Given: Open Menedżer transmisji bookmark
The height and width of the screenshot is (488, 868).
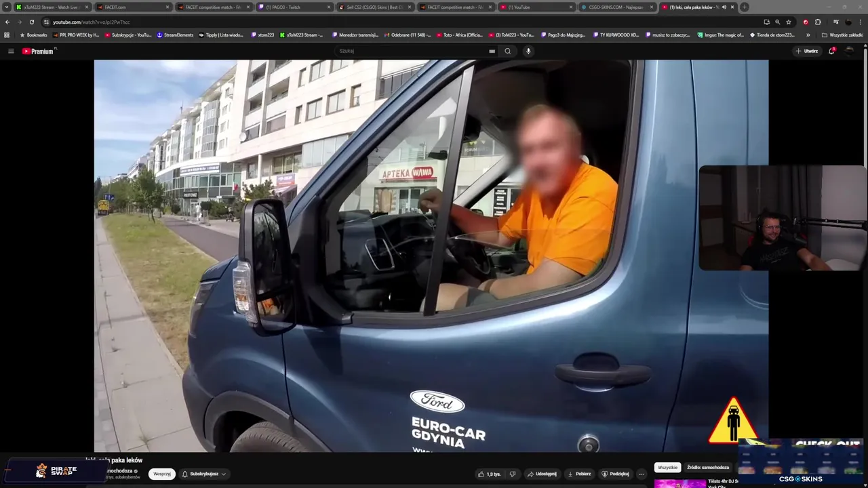Looking at the screenshot, I should click(355, 35).
